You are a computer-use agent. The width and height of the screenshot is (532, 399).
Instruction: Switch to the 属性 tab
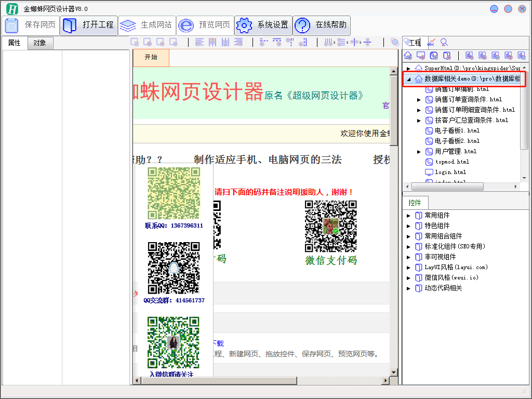click(15, 43)
